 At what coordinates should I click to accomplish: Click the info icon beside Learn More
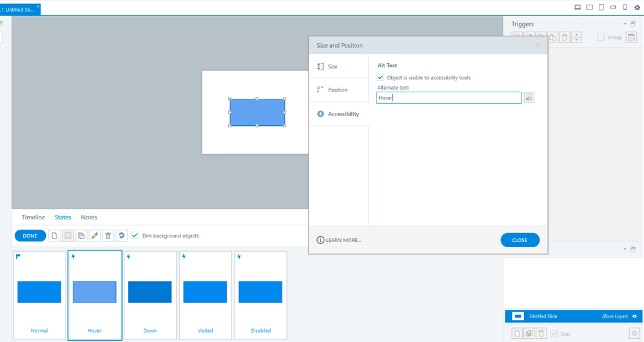tap(320, 240)
